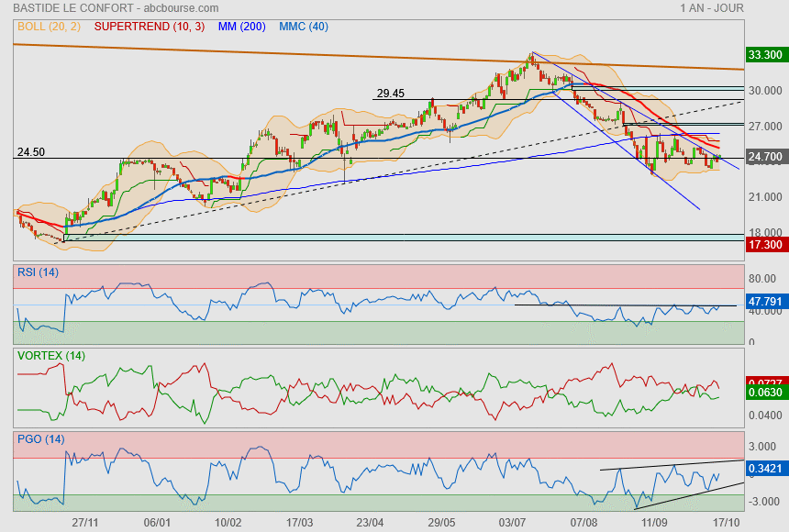Select the MM (200) moving average label
Screen dimensions: 789x532
coord(245,27)
